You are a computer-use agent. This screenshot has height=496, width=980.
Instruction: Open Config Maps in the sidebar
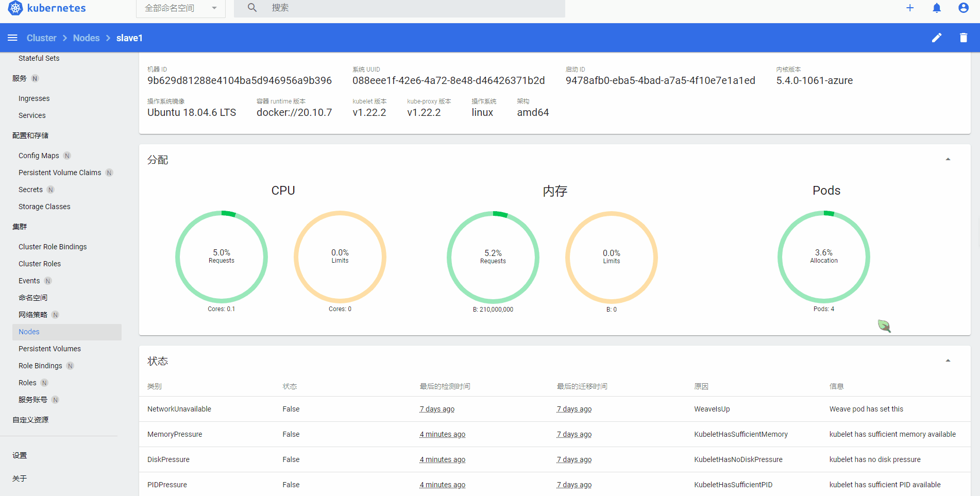click(x=39, y=156)
